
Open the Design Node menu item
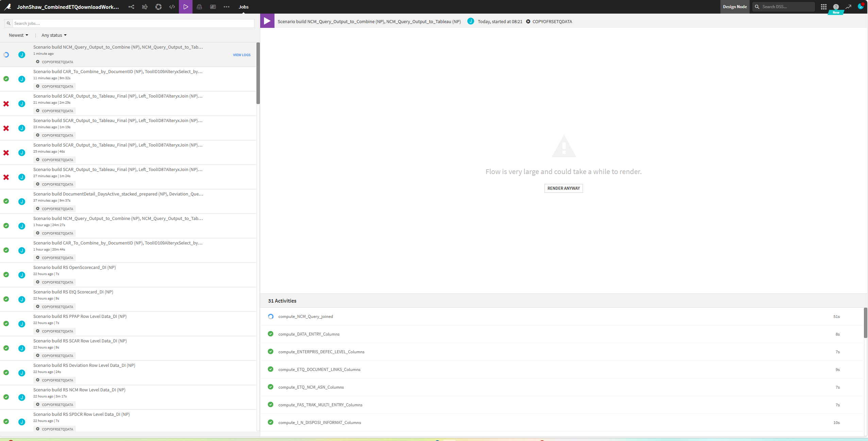pos(735,7)
